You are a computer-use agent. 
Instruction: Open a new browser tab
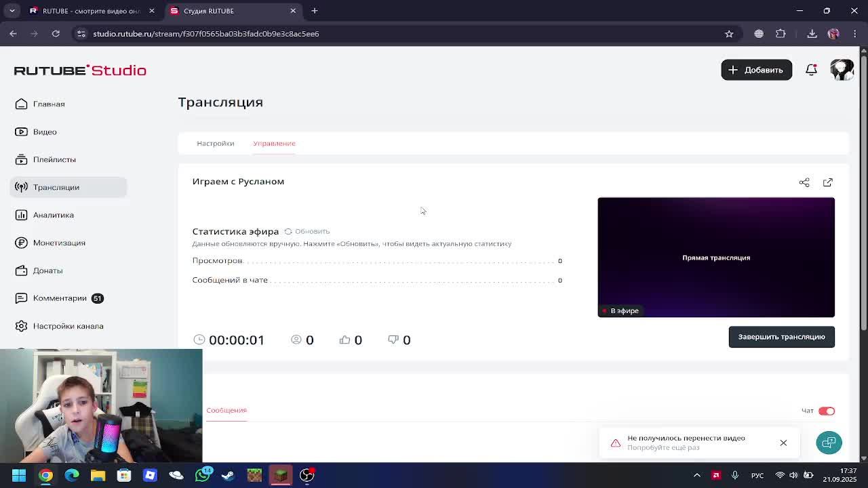click(x=315, y=11)
